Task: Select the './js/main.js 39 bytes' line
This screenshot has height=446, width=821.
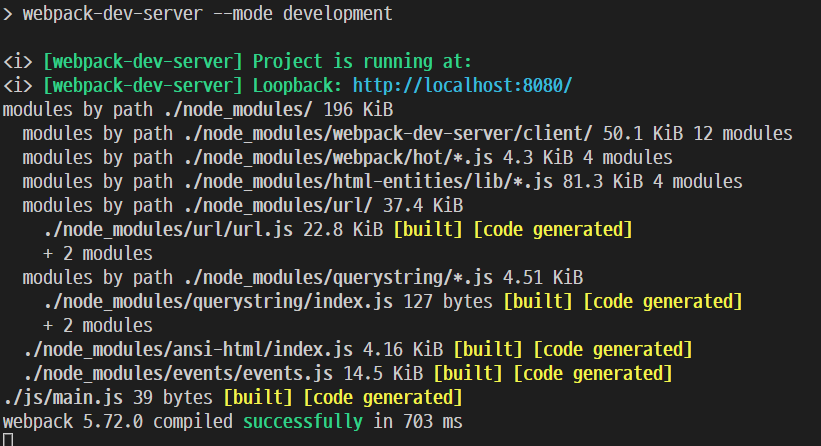Action: coord(232,398)
